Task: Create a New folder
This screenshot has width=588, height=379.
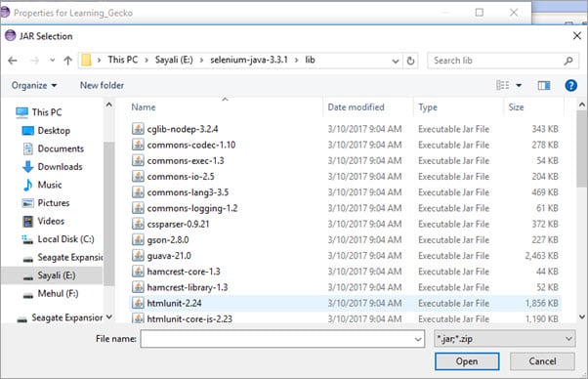Action: (102, 86)
